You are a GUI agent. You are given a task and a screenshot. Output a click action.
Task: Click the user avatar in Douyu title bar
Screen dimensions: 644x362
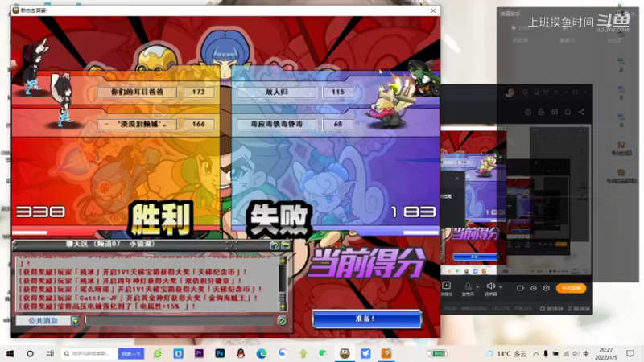coord(510,93)
